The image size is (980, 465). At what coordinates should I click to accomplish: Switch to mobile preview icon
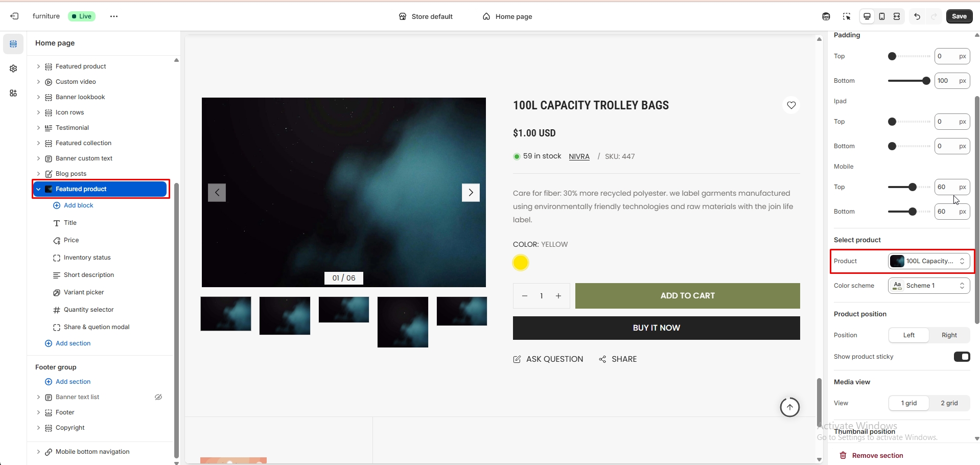pos(882,16)
